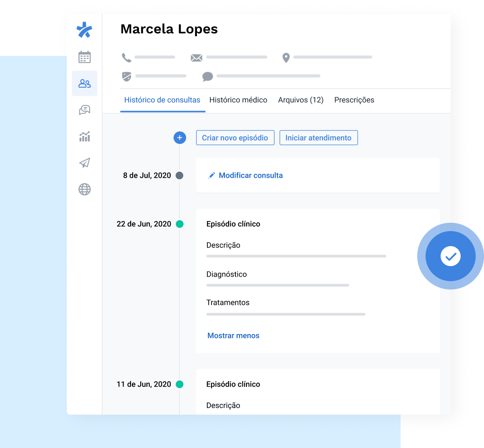This screenshot has width=484, height=448.
Task: Click the insurance shield icon
Action: coord(126,76)
